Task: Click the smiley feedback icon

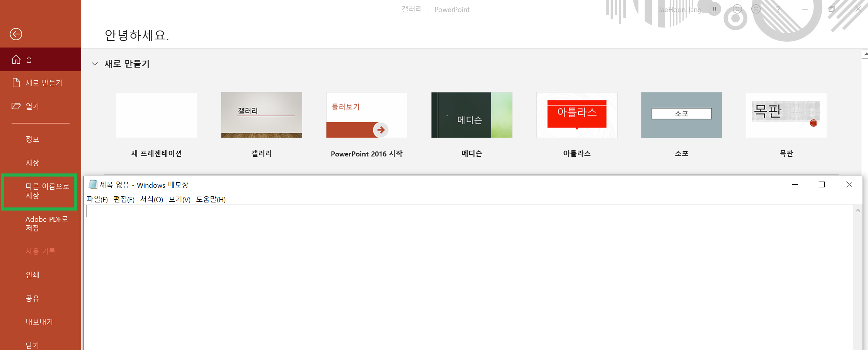Action: [x=737, y=9]
